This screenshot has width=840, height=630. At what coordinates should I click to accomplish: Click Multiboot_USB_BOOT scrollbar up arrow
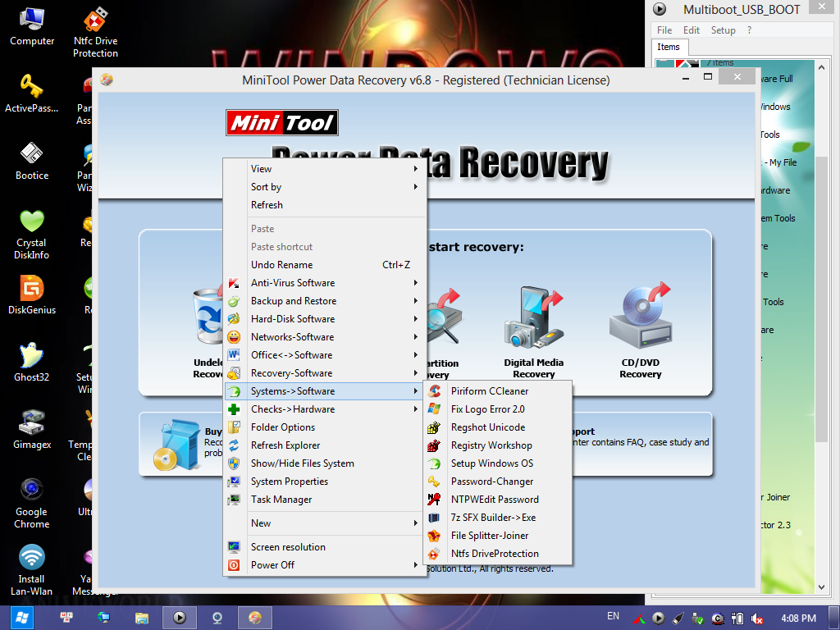822,67
